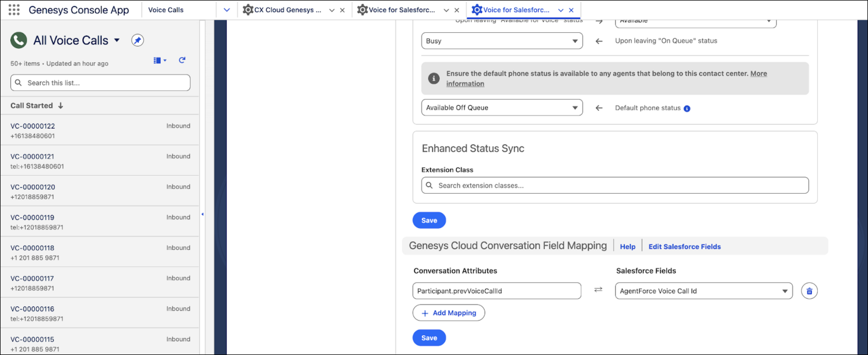This screenshot has height=355, width=868.
Task: Open the Help link for Field Mapping
Action: pos(627,247)
